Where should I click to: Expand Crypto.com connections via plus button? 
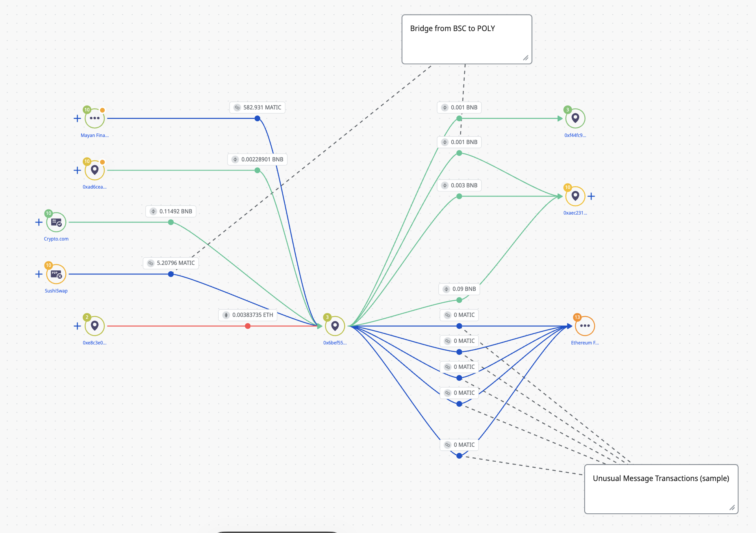pyautogui.click(x=39, y=222)
